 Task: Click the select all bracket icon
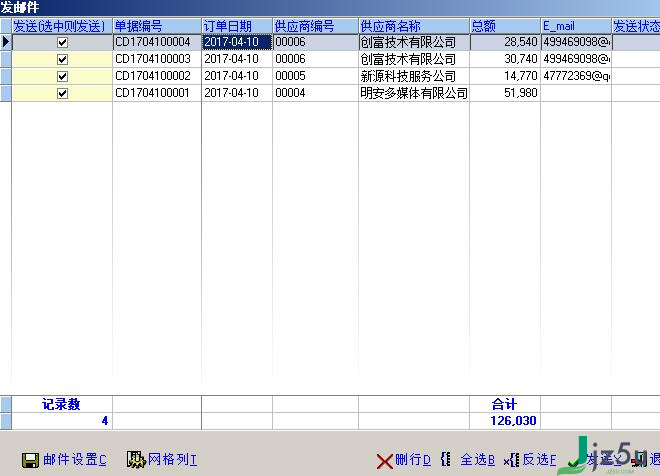[446, 459]
